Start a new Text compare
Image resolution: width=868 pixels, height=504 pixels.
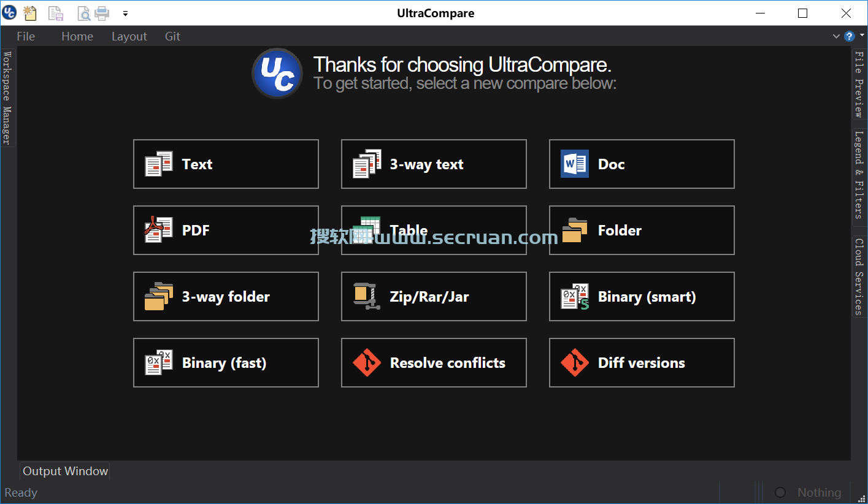pos(226,164)
